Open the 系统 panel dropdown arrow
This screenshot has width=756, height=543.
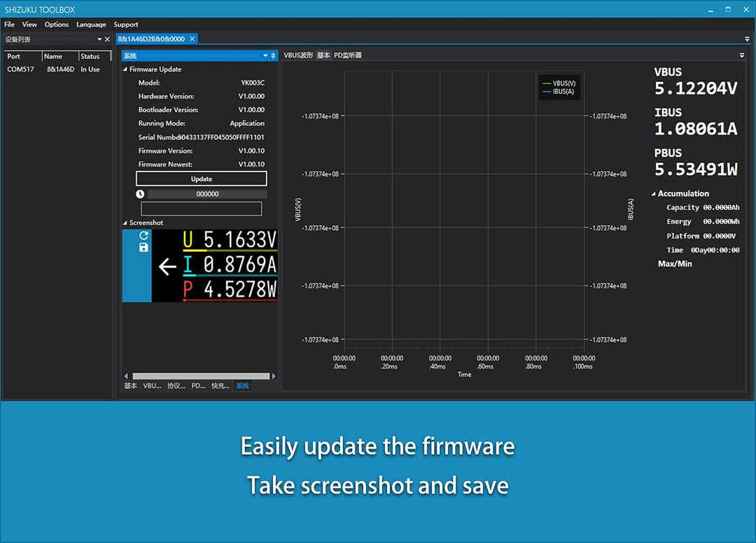265,56
